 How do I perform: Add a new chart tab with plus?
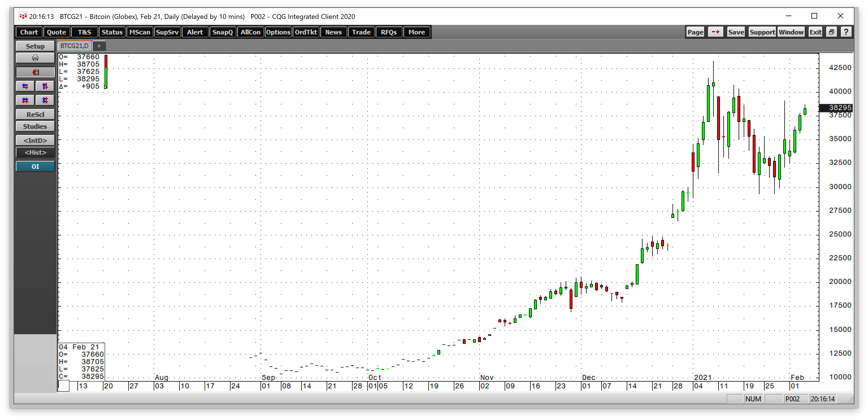tap(99, 46)
